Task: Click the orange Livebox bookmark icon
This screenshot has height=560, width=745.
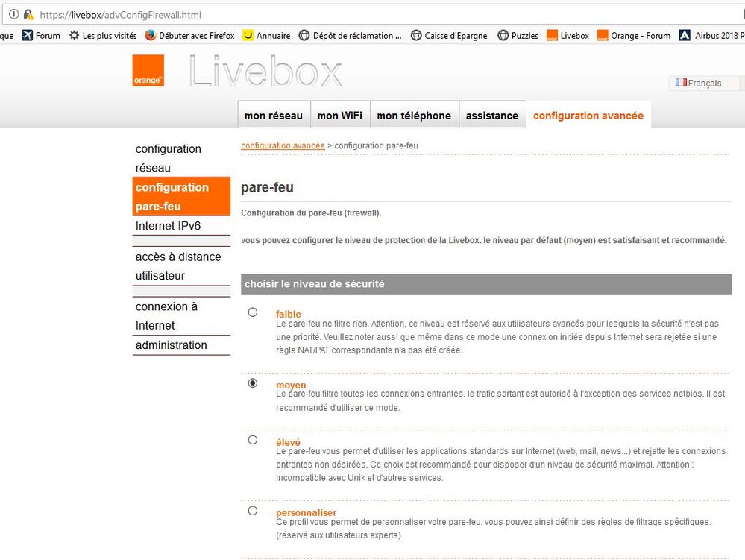Action: (x=552, y=35)
